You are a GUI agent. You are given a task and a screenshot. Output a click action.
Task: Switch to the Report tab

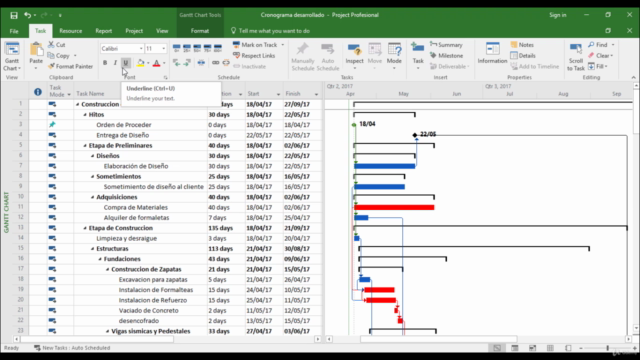pos(104,31)
